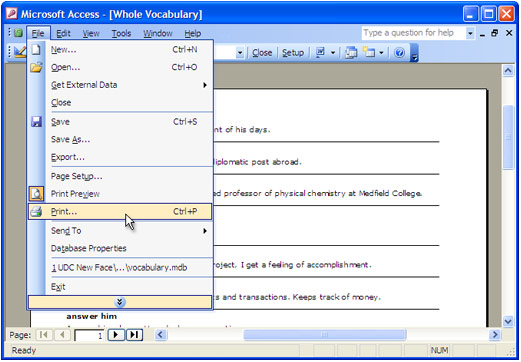Select Get External Data menu item
The image size is (521, 362).
coord(120,85)
